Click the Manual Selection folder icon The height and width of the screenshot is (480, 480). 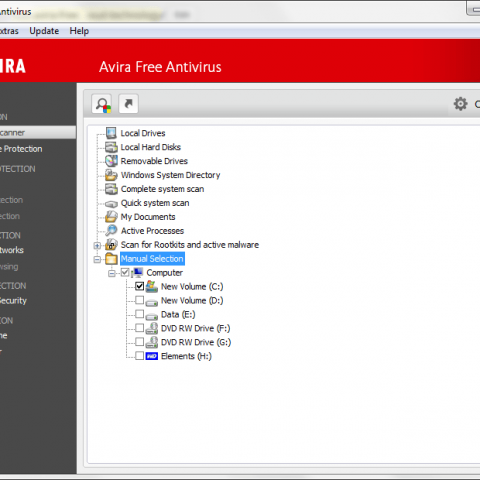[111, 259]
